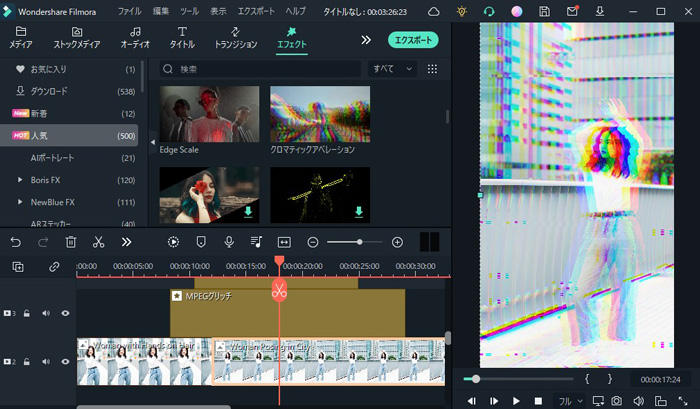Open the フル preview quality dropdown

click(x=570, y=400)
